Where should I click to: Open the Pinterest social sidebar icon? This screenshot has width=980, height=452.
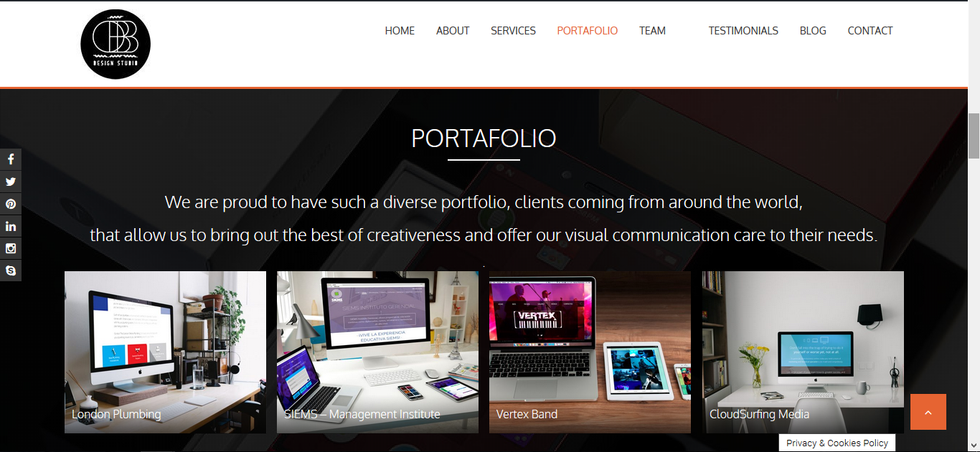pos(11,204)
